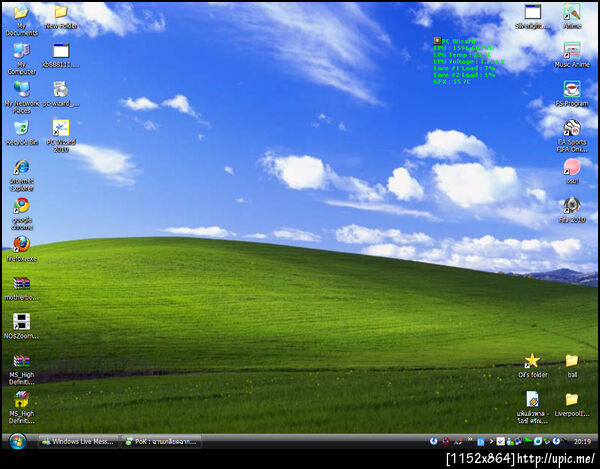Click the 'CPU Voltage : 1.224 V' overlay line
The width and height of the screenshot is (600, 469).
(x=469, y=62)
